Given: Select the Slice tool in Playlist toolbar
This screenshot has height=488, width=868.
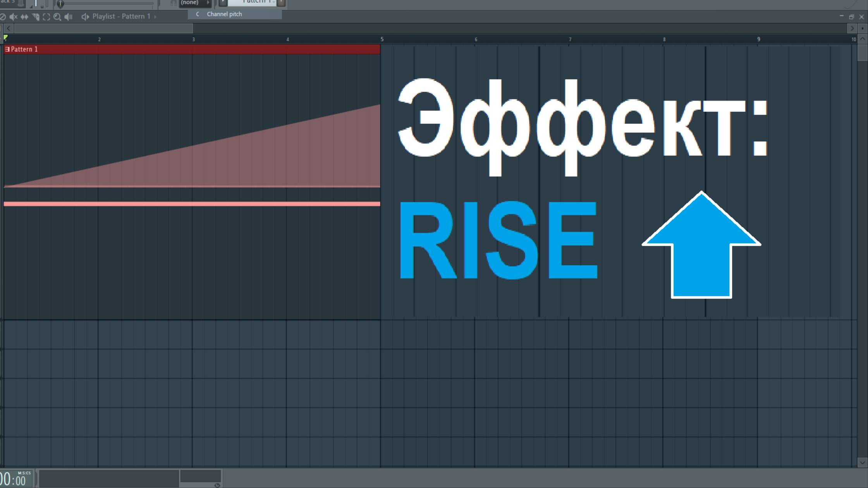Looking at the screenshot, I should (x=36, y=17).
